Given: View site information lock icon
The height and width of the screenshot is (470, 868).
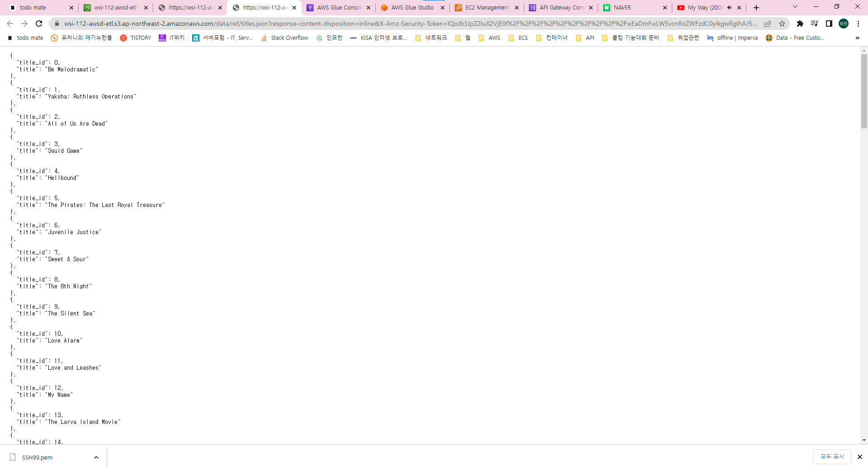Looking at the screenshot, I should [57, 23].
